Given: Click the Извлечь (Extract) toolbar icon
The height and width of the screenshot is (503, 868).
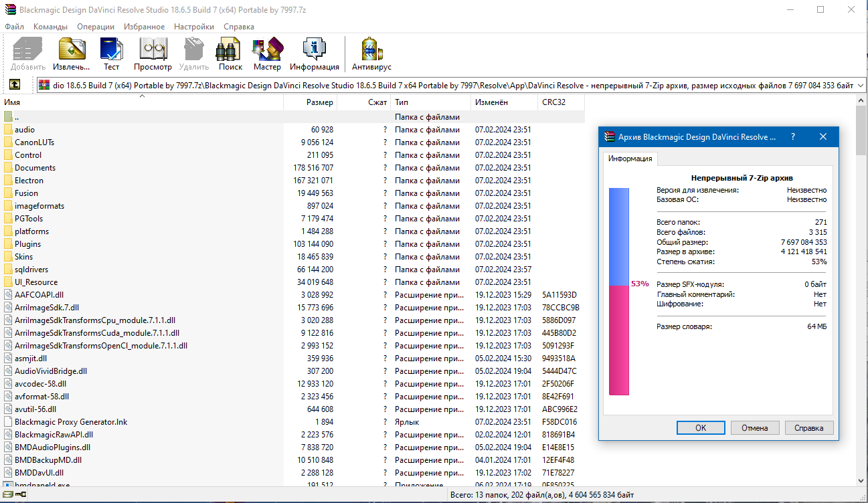Looking at the screenshot, I should tap(70, 54).
